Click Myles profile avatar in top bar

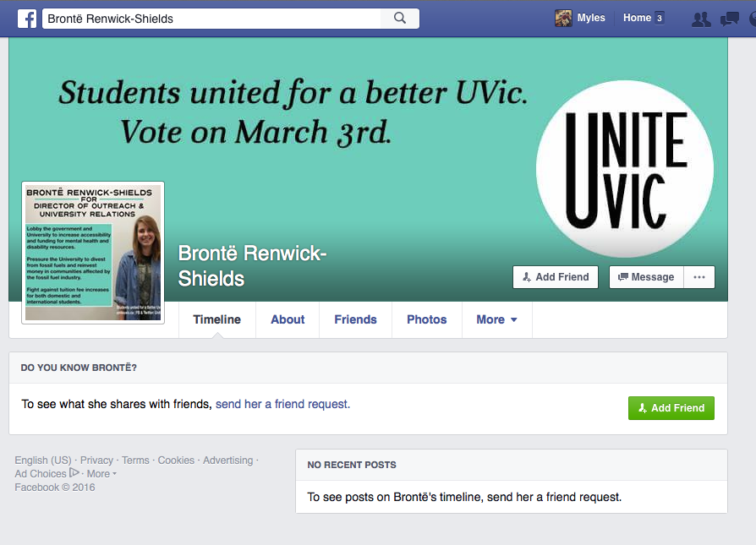coord(563,18)
